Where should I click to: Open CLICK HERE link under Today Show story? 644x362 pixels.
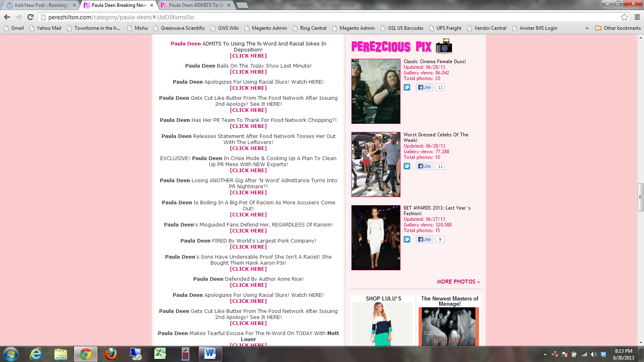click(248, 72)
